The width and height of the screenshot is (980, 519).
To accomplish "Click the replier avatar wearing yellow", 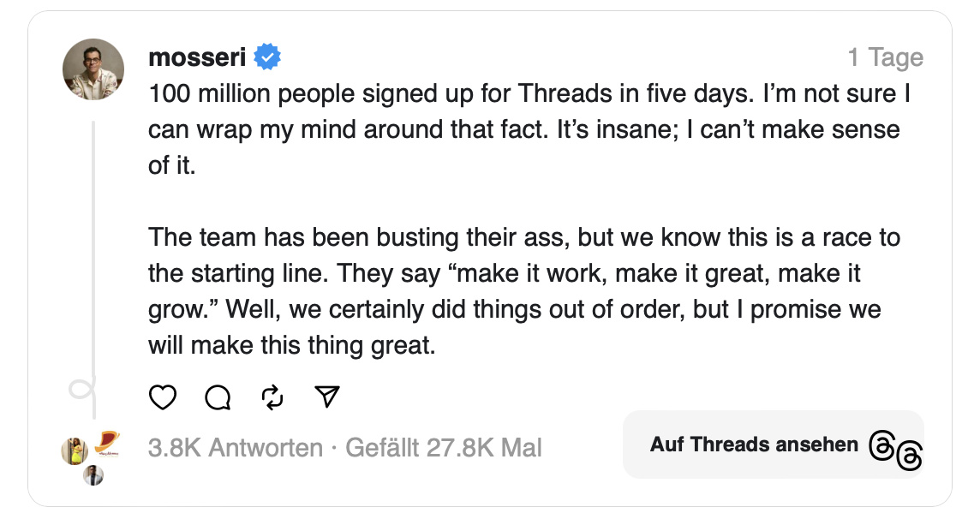I will click(x=75, y=450).
